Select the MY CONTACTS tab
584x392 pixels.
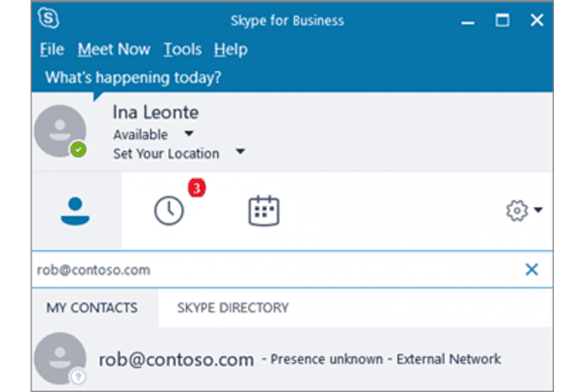[95, 308]
